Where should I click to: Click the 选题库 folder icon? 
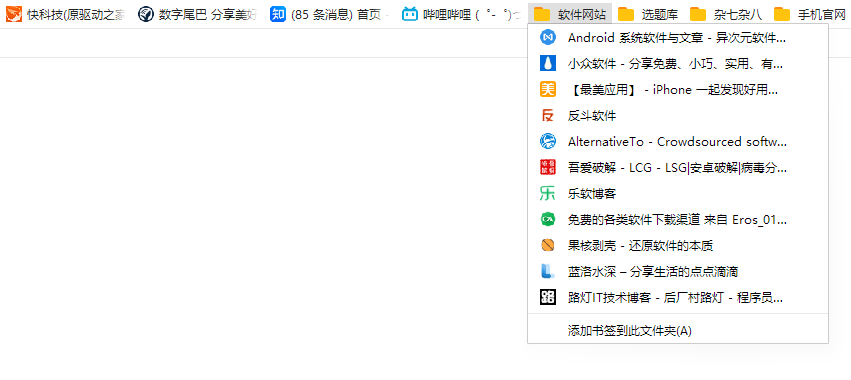[x=626, y=15]
